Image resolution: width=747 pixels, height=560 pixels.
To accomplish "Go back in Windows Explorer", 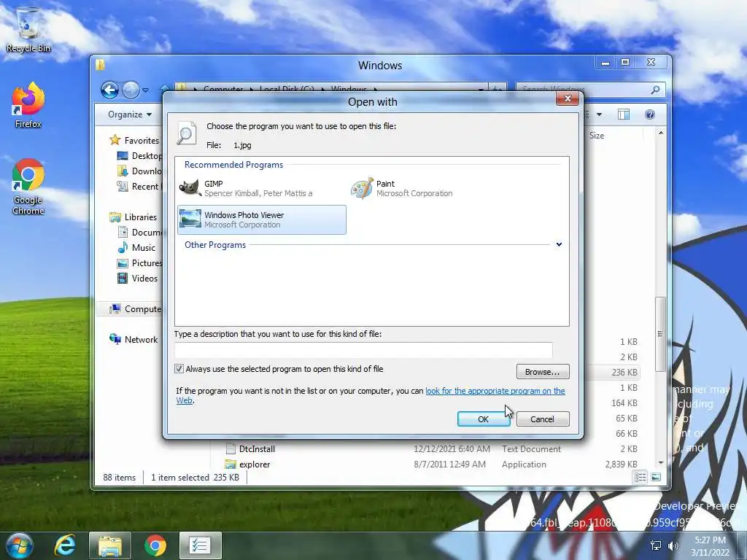I will click(109, 90).
